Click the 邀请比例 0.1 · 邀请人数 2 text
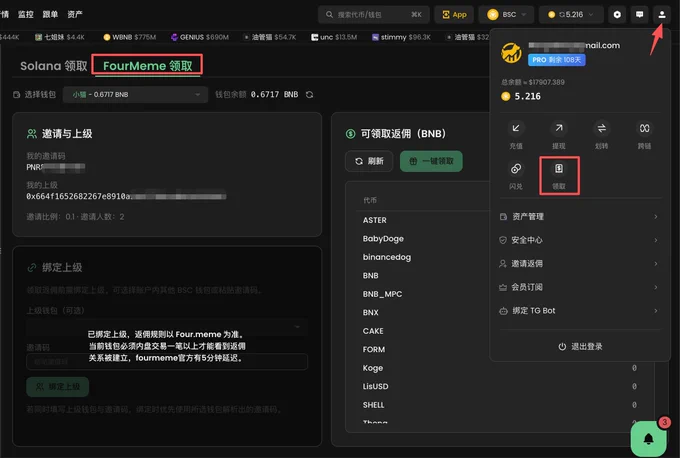Image resolution: width=680 pixels, height=458 pixels. click(75, 217)
